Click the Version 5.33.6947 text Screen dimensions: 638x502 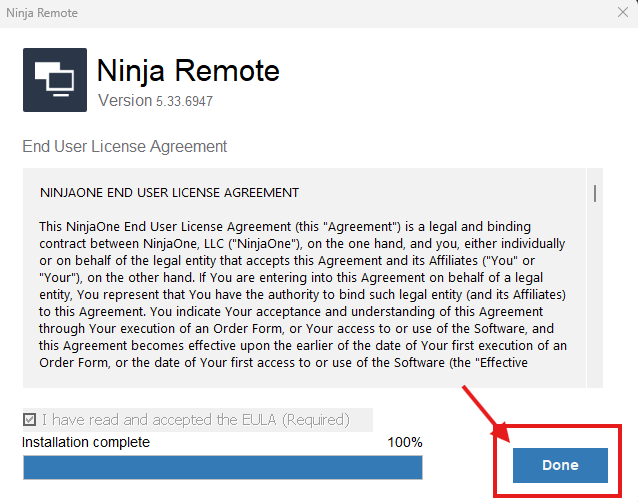click(x=155, y=101)
